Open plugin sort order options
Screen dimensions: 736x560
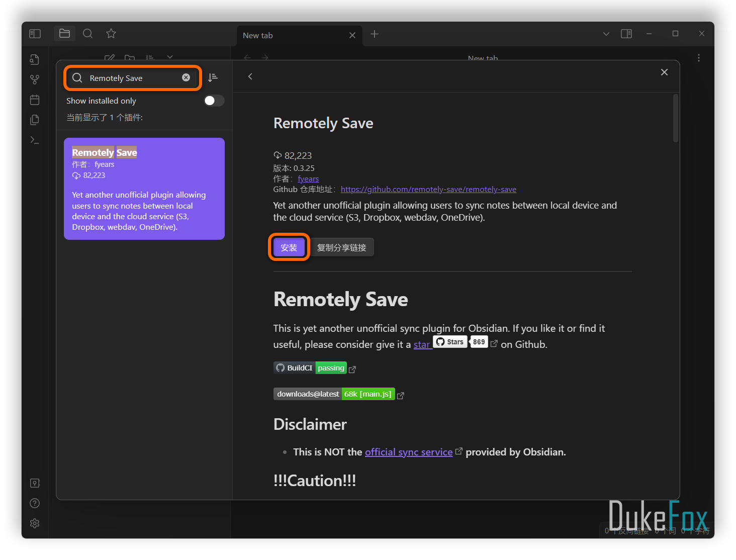pyautogui.click(x=213, y=77)
